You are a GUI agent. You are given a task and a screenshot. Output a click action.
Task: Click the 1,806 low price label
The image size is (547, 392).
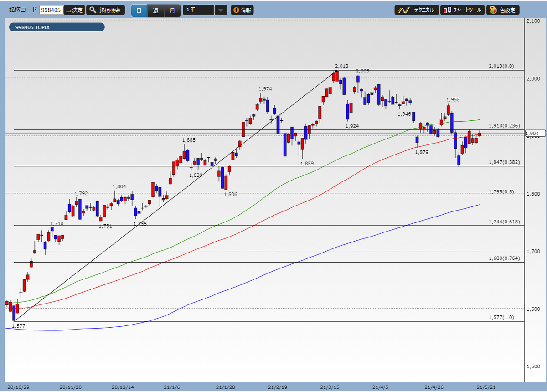[230, 194]
